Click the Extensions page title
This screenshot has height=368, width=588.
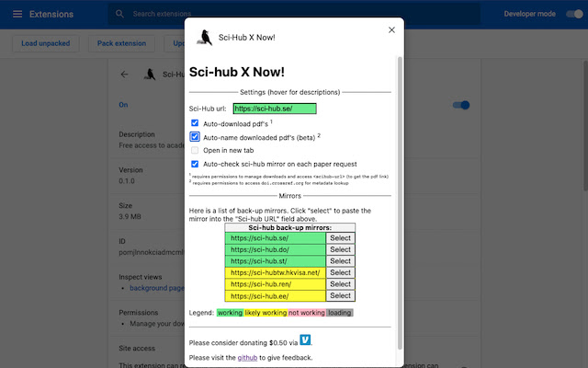(x=51, y=15)
